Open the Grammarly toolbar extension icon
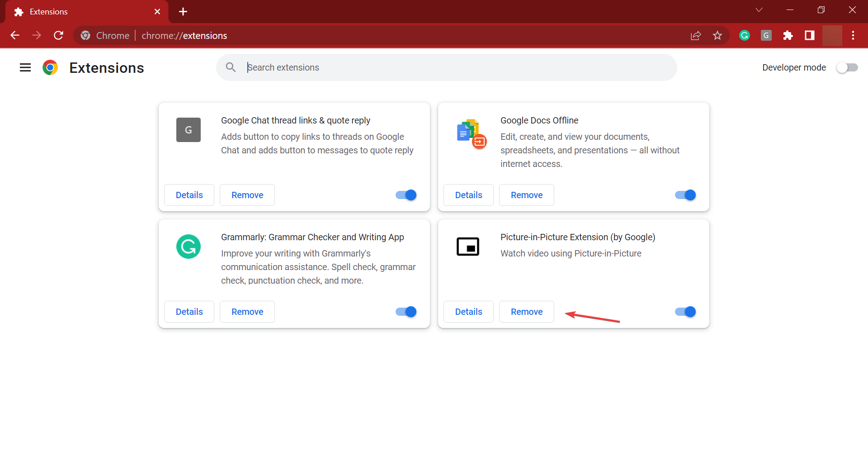This screenshot has width=868, height=456. click(745, 35)
